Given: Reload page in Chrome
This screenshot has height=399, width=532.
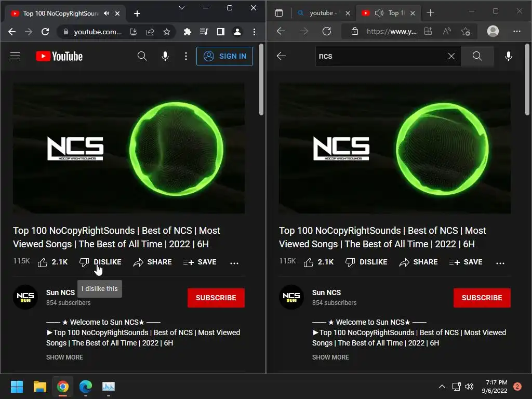Looking at the screenshot, I should [x=45, y=32].
